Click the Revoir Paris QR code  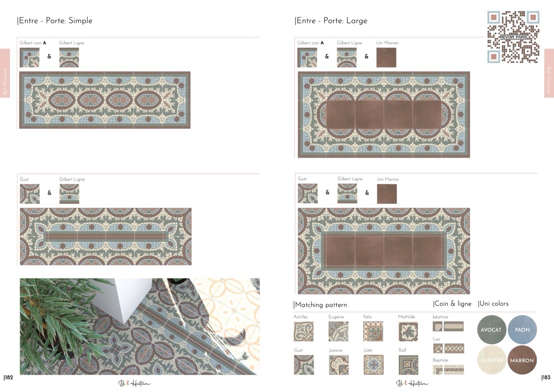point(513,37)
